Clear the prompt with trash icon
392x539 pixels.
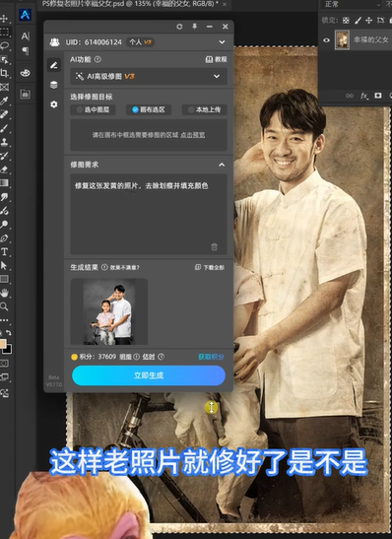(214, 246)
